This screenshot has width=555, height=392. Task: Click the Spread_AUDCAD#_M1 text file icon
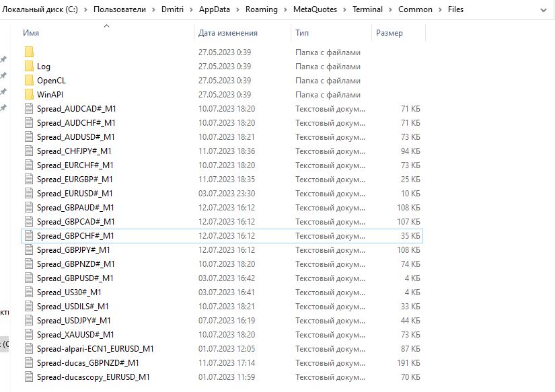point(29,109)
